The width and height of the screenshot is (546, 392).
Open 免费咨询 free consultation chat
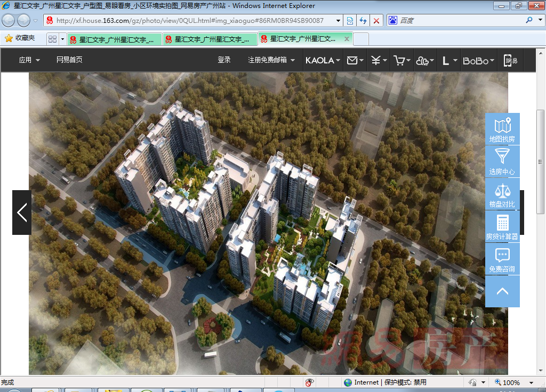click(502, 259)
